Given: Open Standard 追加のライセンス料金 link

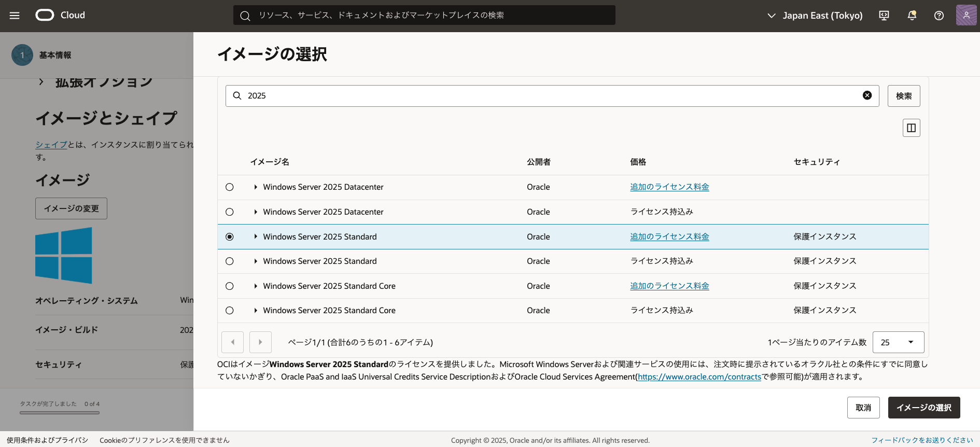Looking at the screenshot, I should click(x=669, y=237).
